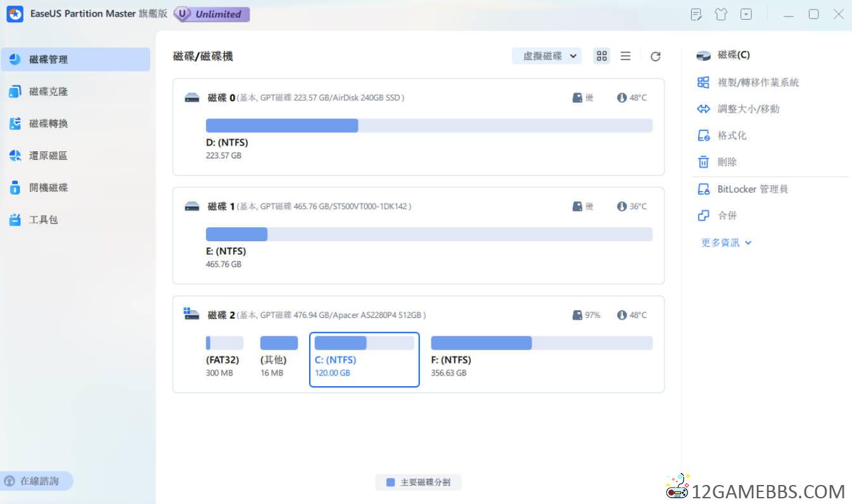Click the 工具包 toolbox icon
Viewport: 852px width, 504px height.
click(x=15, y=220)
